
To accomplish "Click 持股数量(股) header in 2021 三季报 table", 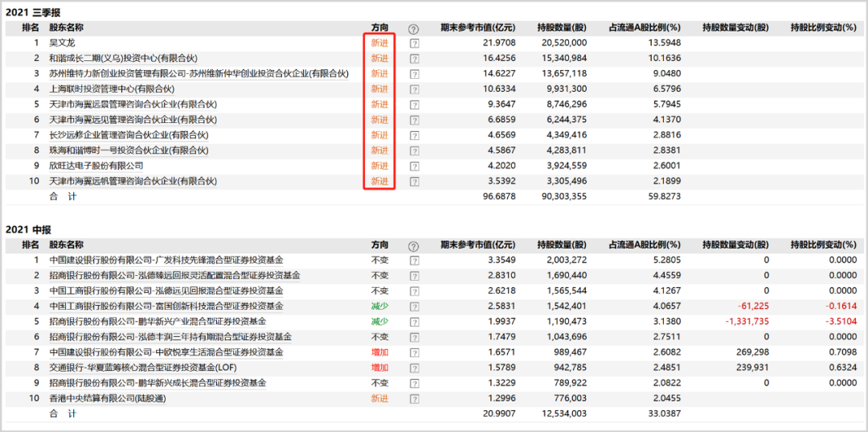I will [x=562, y=27].
